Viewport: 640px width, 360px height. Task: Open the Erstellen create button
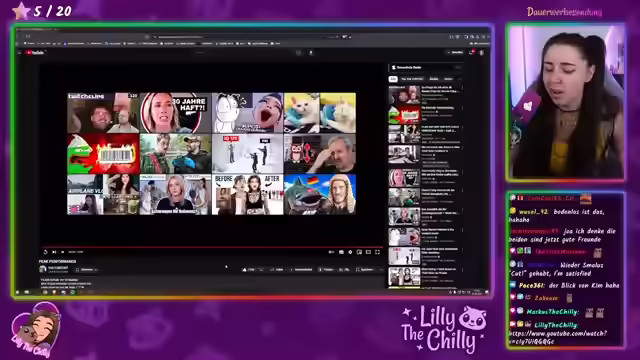click(455, 53)
